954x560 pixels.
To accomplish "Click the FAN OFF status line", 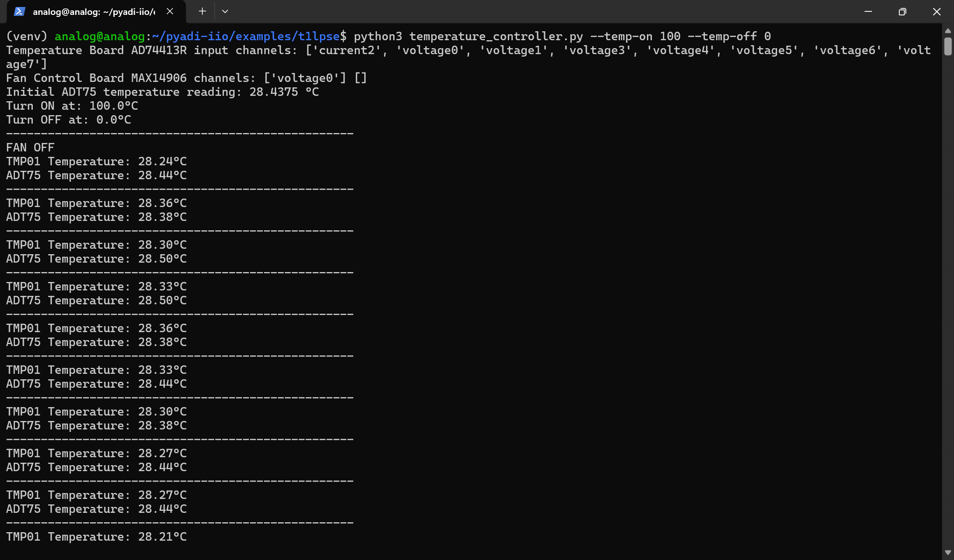I will (x=30, y=147).
